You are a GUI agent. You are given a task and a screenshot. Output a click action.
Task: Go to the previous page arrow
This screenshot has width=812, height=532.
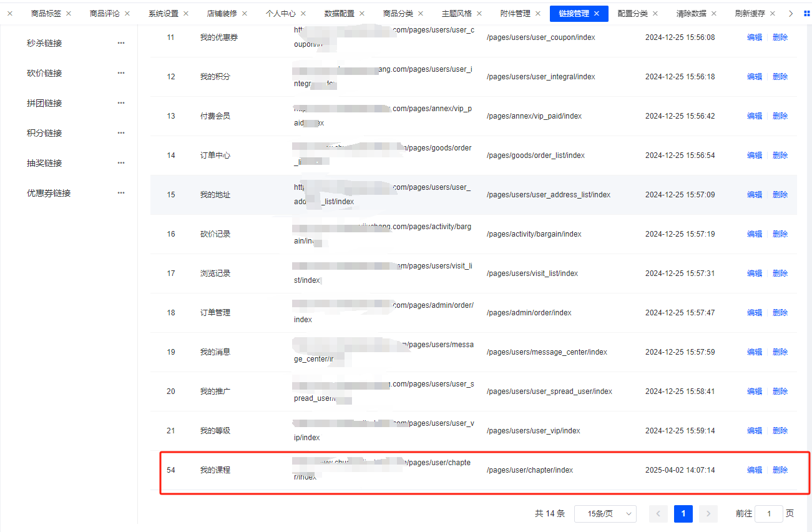tap(658, 514)
